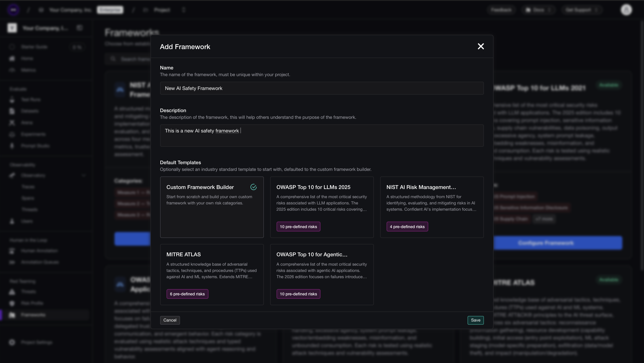Click the checkmark on Custom Framework Builder
The width and height of the screenshot is (644, 363).
[254, 187]
